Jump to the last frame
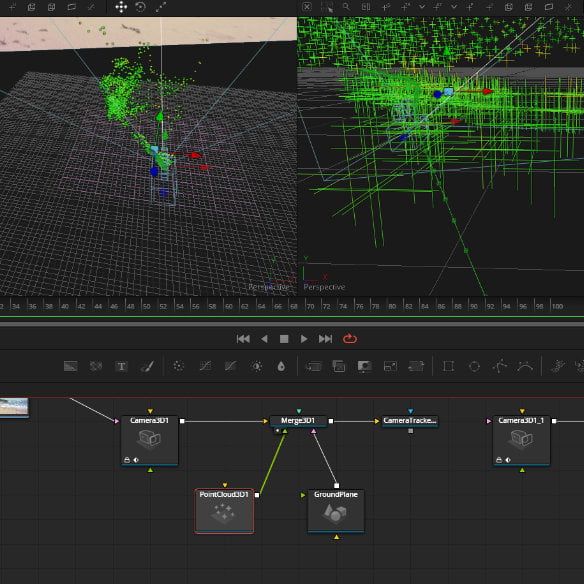The image size is (584, 584). pyautogui.click(x=325, y=339)
